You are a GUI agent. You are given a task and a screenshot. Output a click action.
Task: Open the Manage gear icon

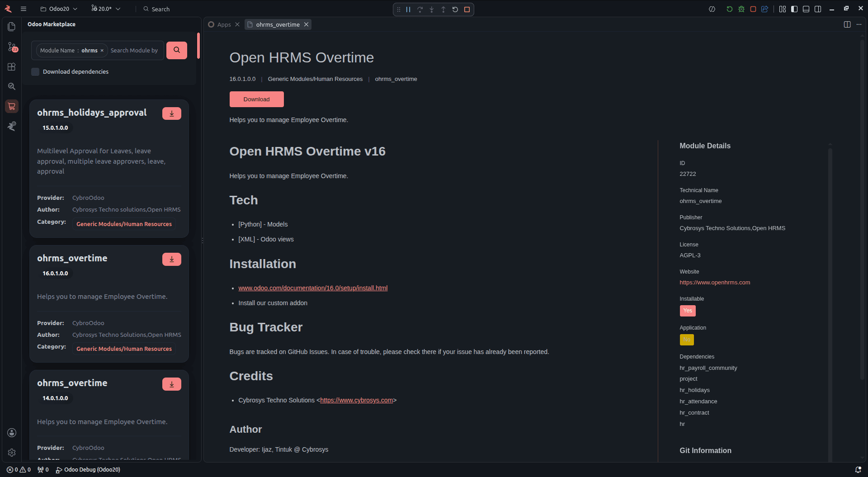tap(12, 453)
